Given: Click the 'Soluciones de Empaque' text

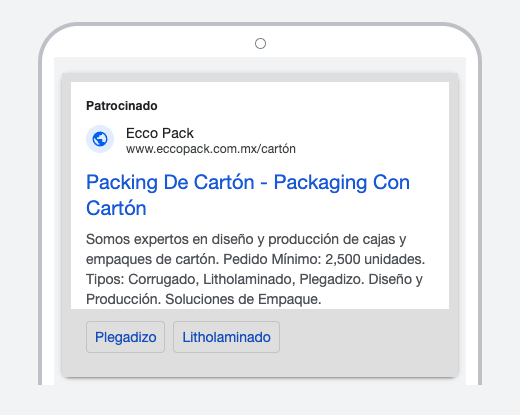Looking at the screenshot, I should pyautogui.click(x=243, y=299).
